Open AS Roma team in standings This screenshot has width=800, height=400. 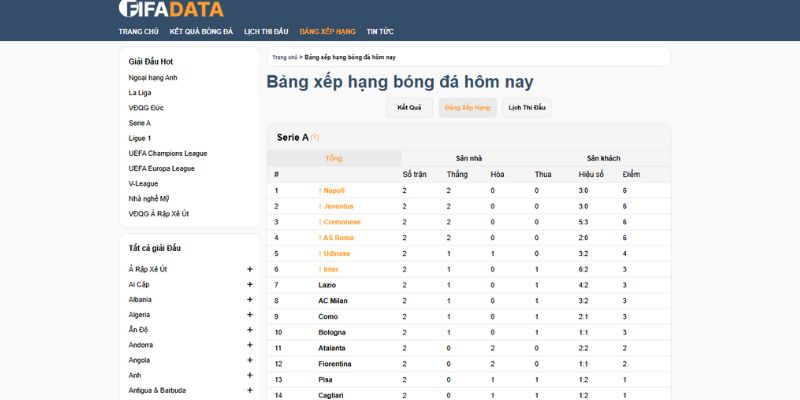(x=338, y=238)
